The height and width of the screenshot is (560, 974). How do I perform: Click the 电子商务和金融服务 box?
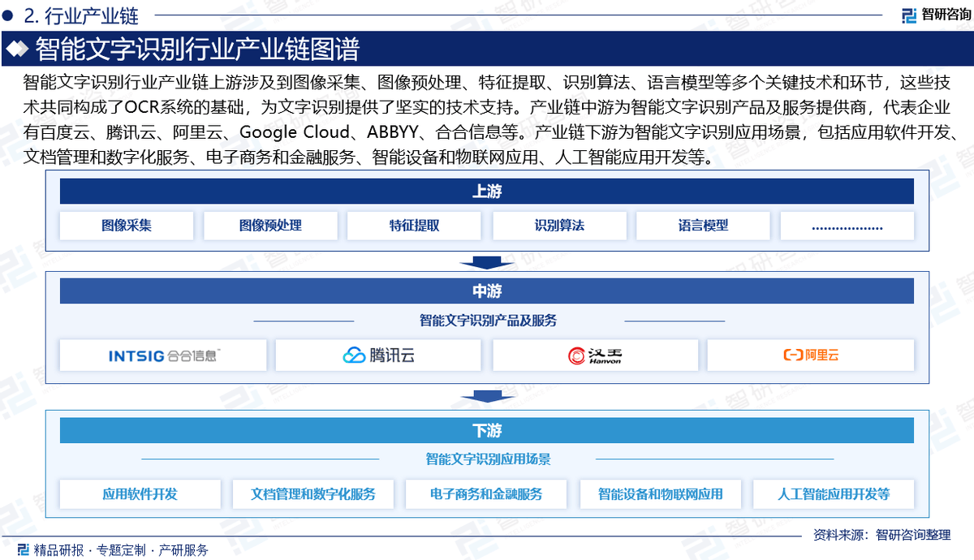coord(486,493)
